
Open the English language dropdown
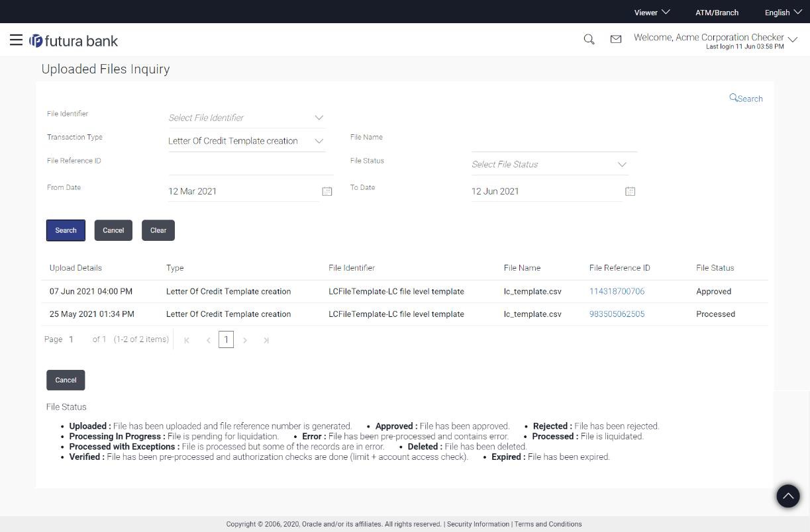tap(783, 12)
